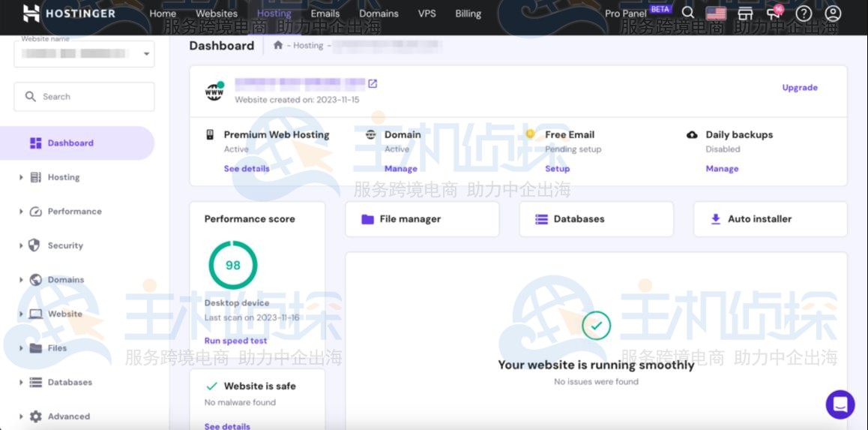
Task: Click the Security shield icon in sidebar
Action: tap(34, 245)
